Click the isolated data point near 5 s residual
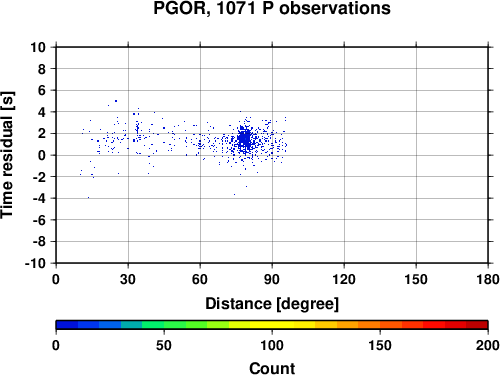500x375 pixels. pos(116,101)
